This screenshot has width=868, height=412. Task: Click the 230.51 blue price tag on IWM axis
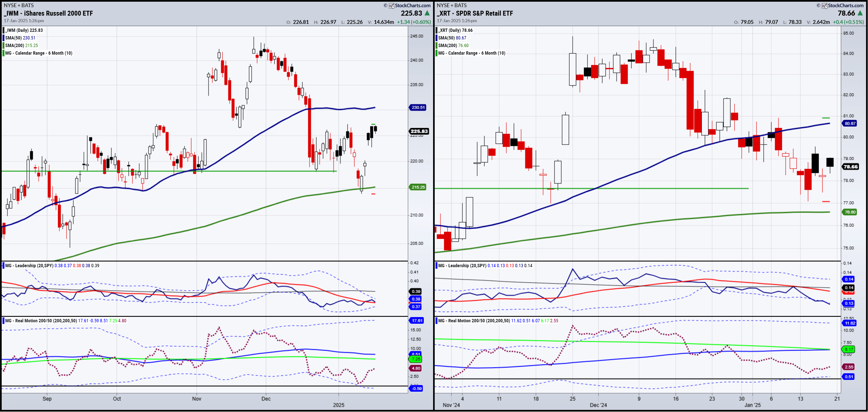pos(418,107)
